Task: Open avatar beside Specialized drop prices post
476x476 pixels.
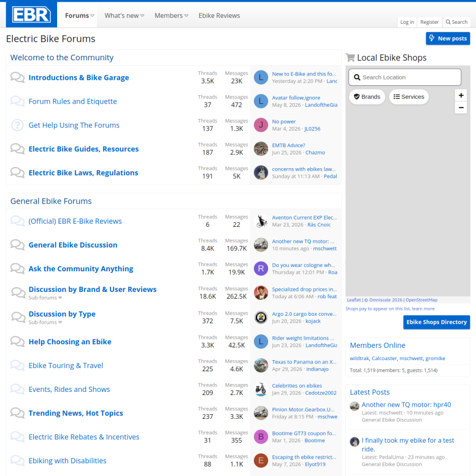Action: 261,293
